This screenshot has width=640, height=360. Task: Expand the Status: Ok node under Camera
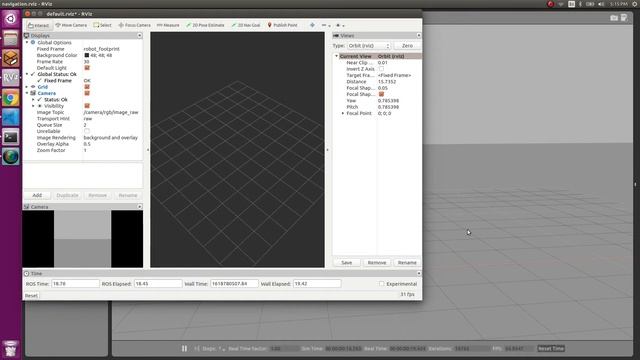[33, 100]
